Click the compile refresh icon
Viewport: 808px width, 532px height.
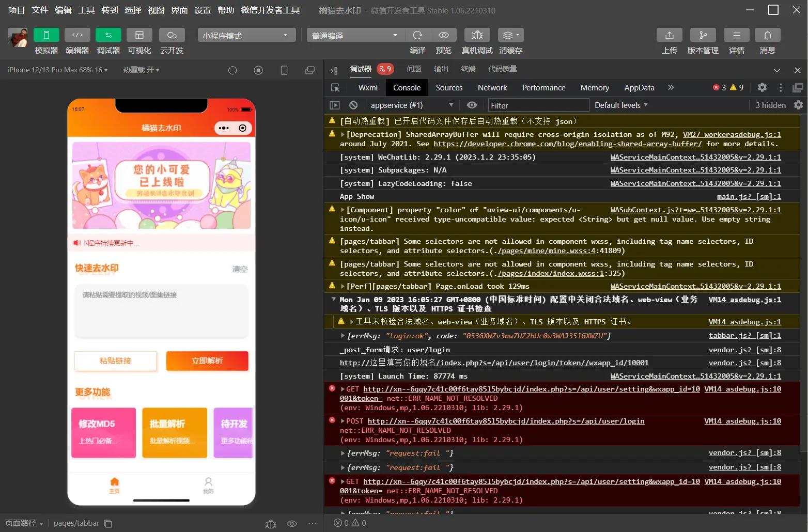[417, 35]
